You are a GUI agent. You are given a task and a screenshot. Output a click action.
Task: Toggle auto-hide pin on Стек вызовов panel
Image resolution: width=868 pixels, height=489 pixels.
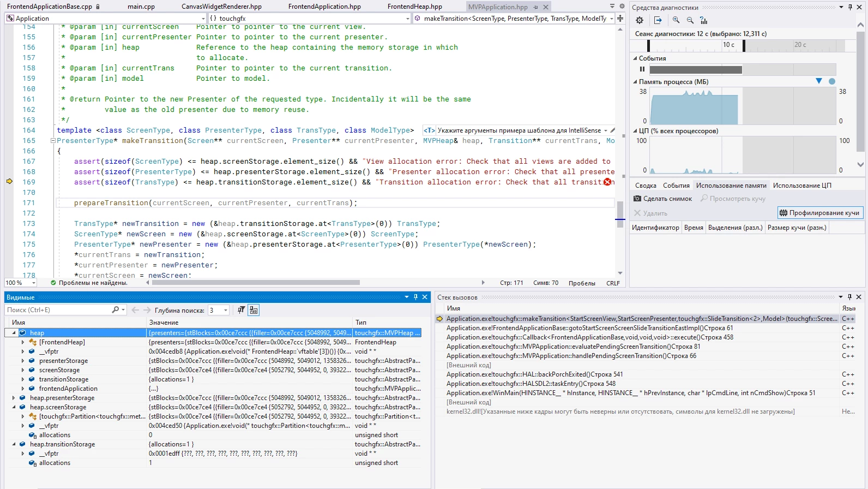[849, 297]
